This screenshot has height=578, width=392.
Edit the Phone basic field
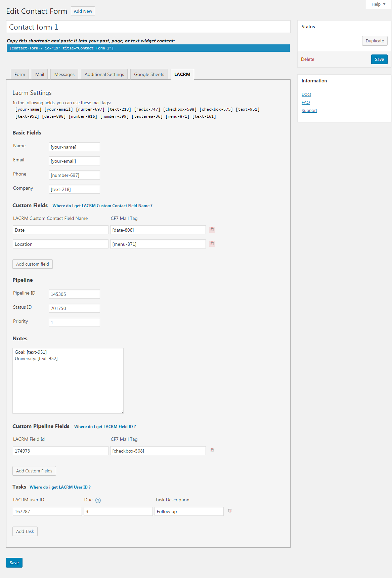click(74, 175)
